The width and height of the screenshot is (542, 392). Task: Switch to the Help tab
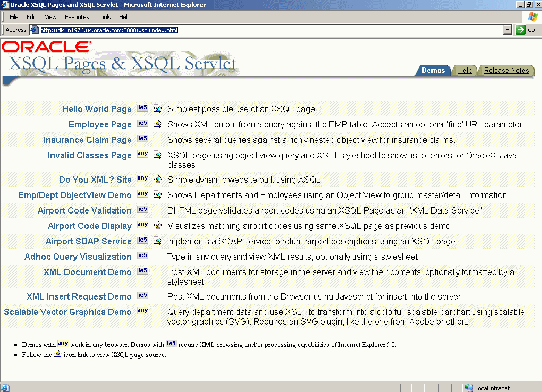pyautogui.click(x=465, y=70)
